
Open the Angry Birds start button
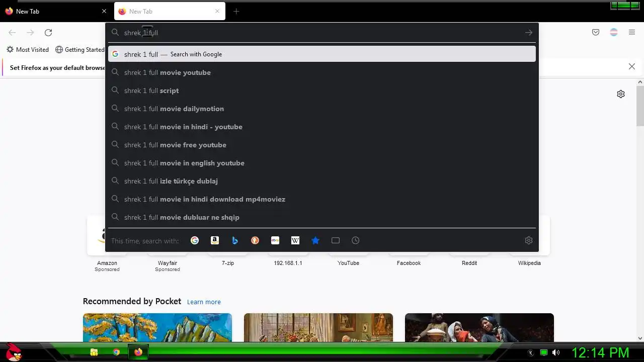(x=14, y=352)
